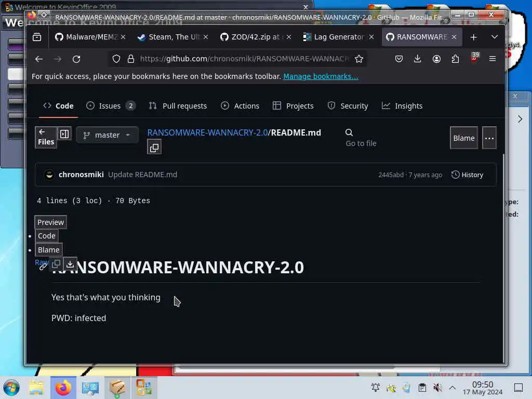Open the repository Issues tab
This screenshot has height=399, width=532.
[111, 106]
